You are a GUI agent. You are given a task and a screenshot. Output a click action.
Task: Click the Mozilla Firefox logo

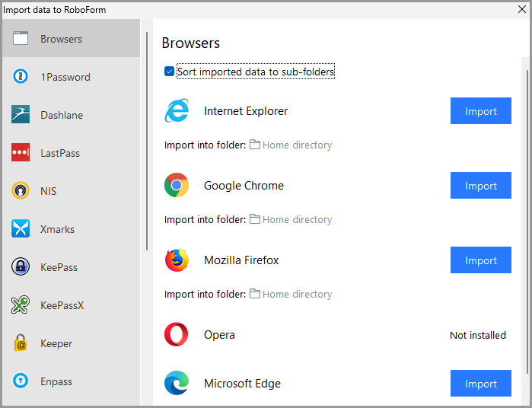tap(177, 260)
